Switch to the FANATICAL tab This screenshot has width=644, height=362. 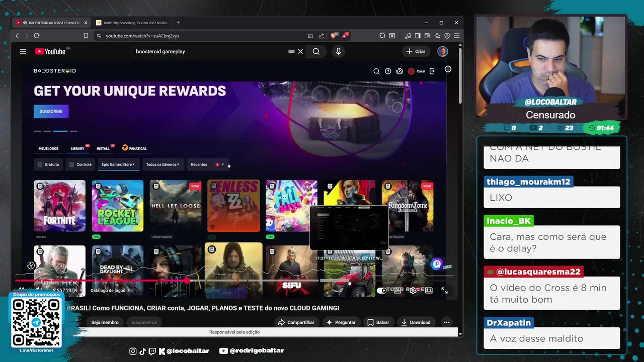coord(134,148)
